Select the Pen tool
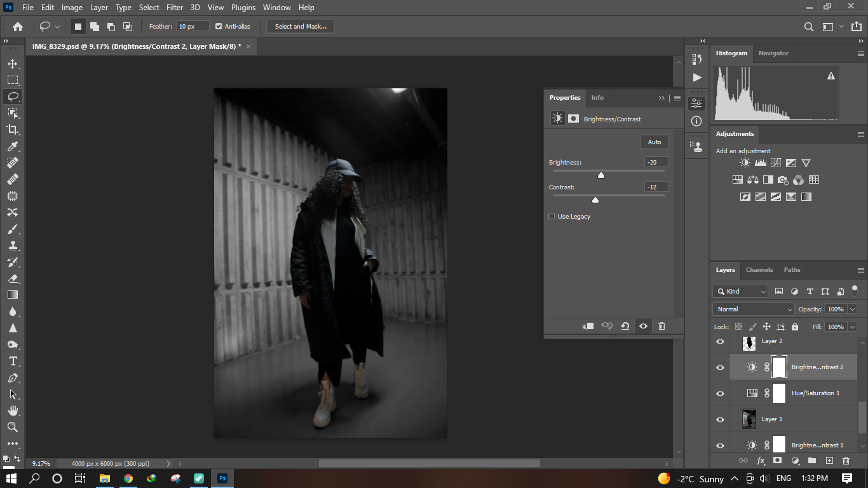 pyautogui.click(x=13, y=377)
